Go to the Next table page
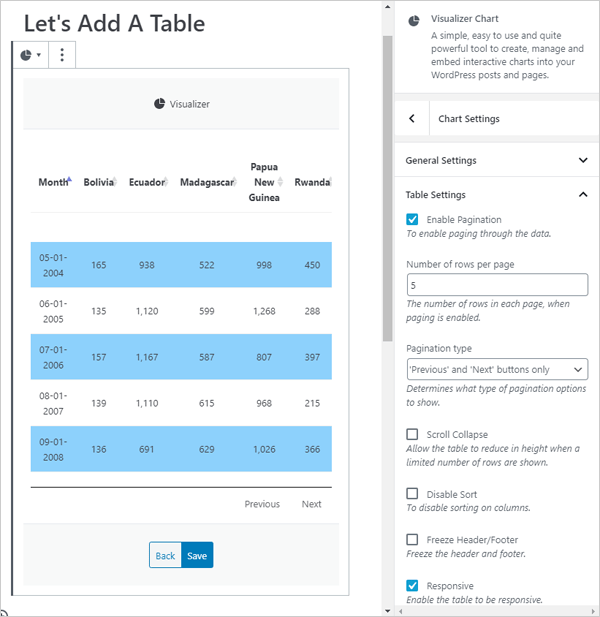This screenshot has width=600, height=617. pyautogui.click(x=312, y=504)
